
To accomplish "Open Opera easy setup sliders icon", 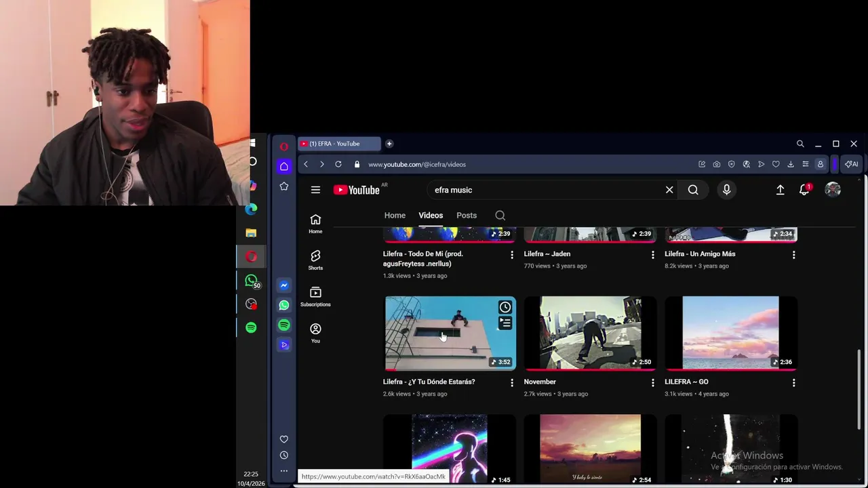I will 806,164.
